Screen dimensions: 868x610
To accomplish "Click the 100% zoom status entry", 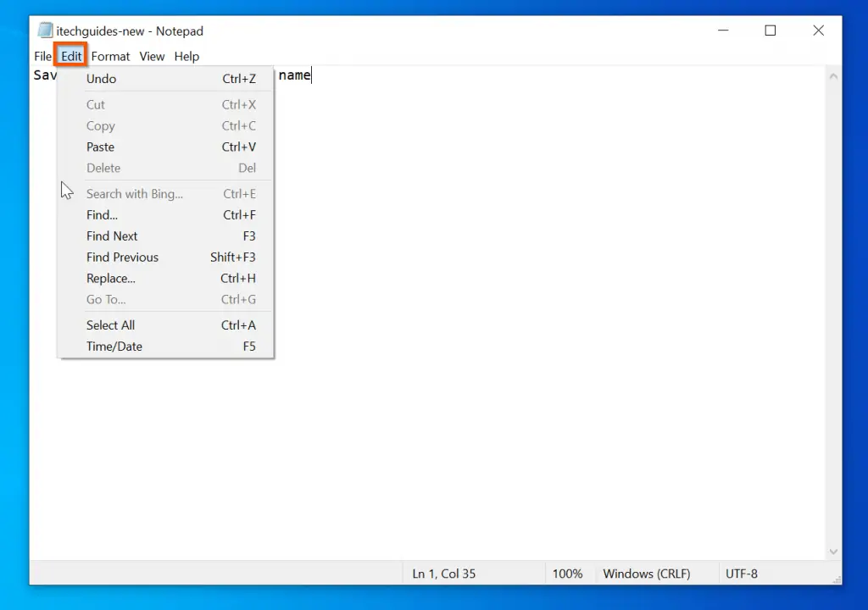I will [x=567, y=574].
